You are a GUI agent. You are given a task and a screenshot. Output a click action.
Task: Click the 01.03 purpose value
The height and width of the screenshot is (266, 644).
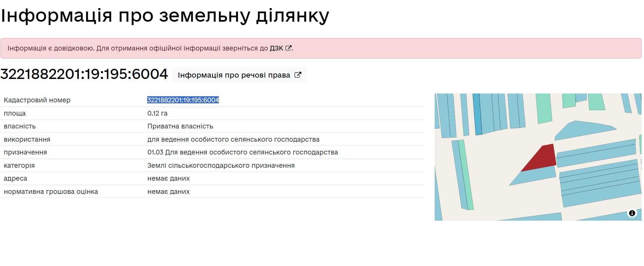pos(243,152)
